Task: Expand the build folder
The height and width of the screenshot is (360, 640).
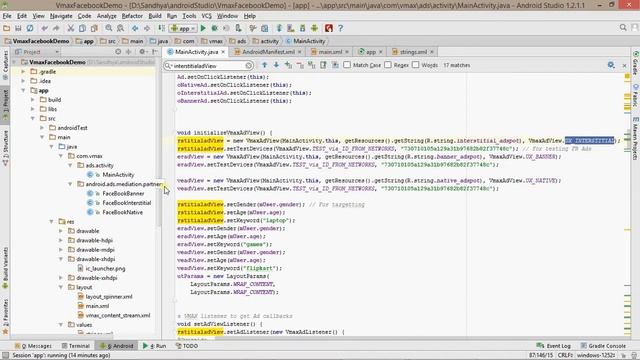Action: (33, 100)
